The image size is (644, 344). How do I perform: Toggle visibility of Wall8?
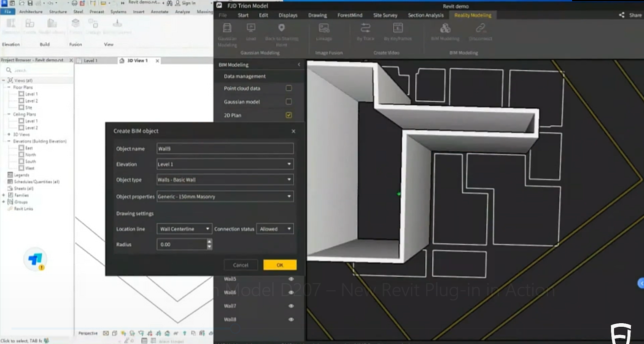(291, 319)
